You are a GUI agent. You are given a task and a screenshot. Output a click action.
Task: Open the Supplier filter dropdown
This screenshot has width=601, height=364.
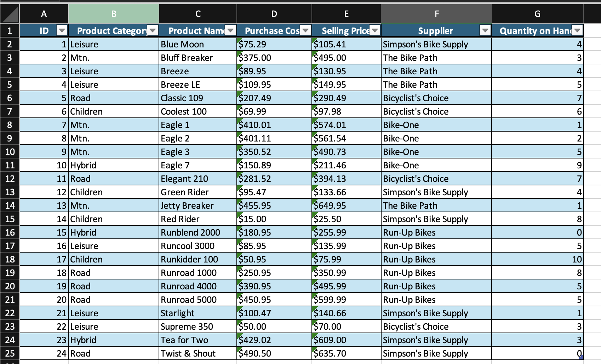(485, 31)
